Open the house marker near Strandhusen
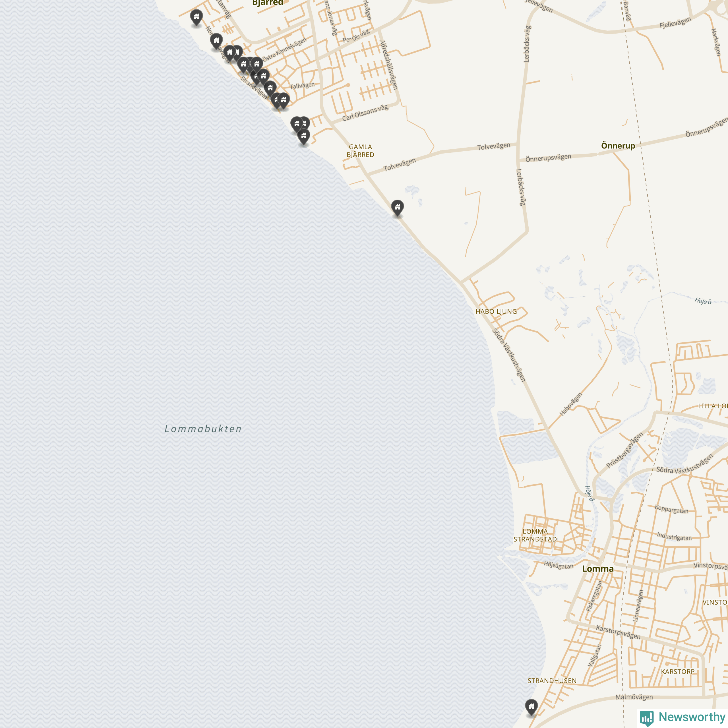728x728 pixels. 531,707
